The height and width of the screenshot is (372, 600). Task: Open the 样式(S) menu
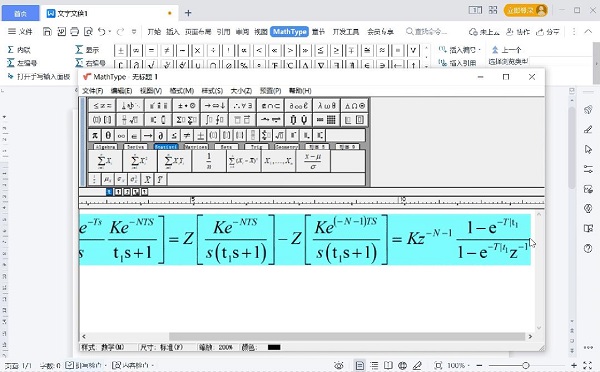[212, 91]
